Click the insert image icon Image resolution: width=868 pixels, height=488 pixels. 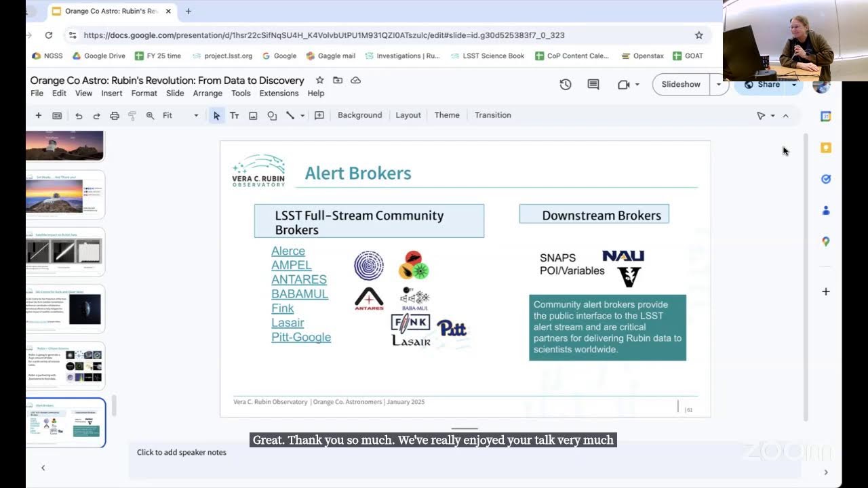pyautogui.click(x=253, y=116)
